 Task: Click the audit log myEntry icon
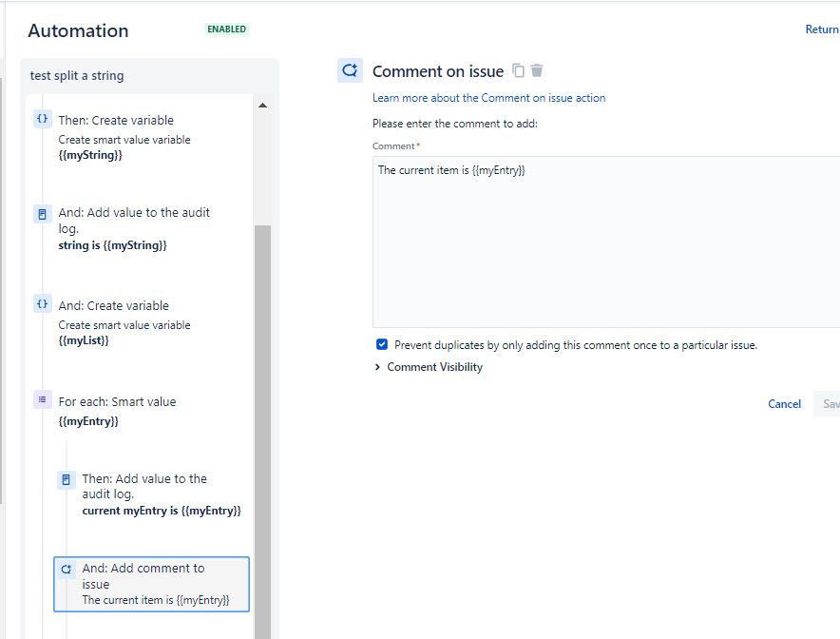[66, 479]
